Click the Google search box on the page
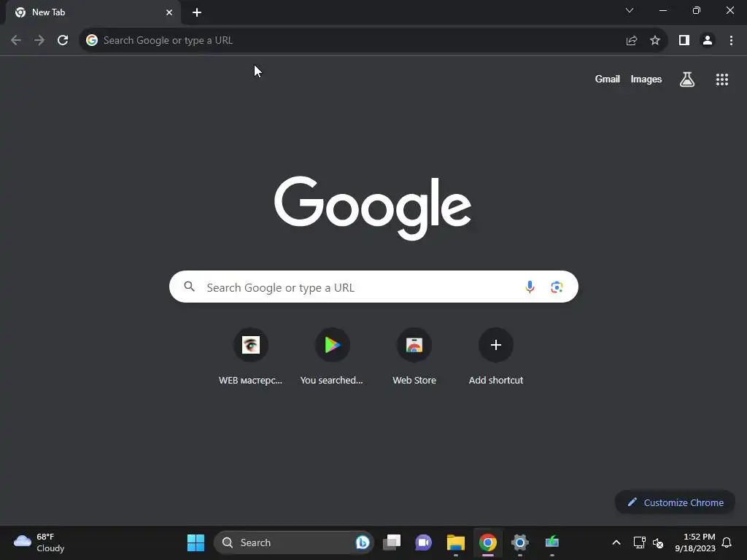 click(373, 287)
